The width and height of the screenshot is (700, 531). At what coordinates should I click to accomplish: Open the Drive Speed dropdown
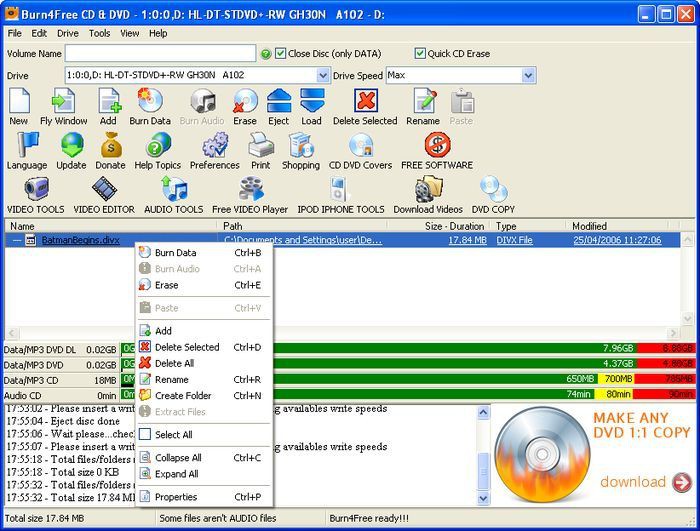click(x=528, y=76)
